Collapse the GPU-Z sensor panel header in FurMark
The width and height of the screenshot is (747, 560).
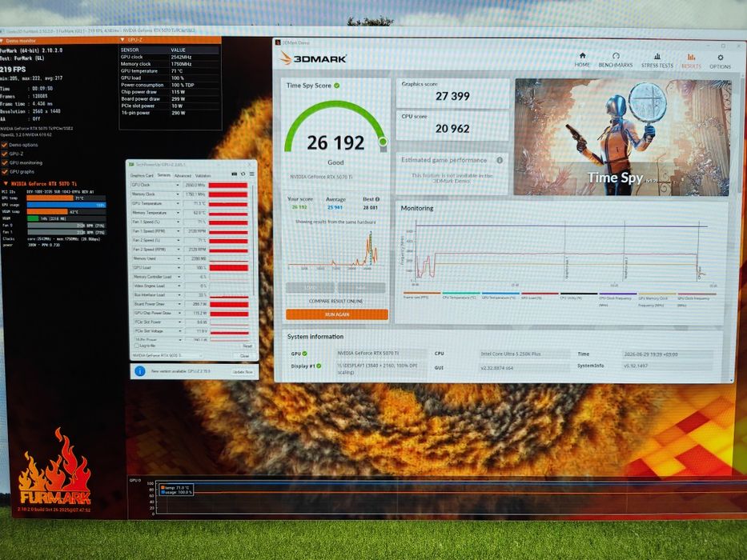coord(122,40)
